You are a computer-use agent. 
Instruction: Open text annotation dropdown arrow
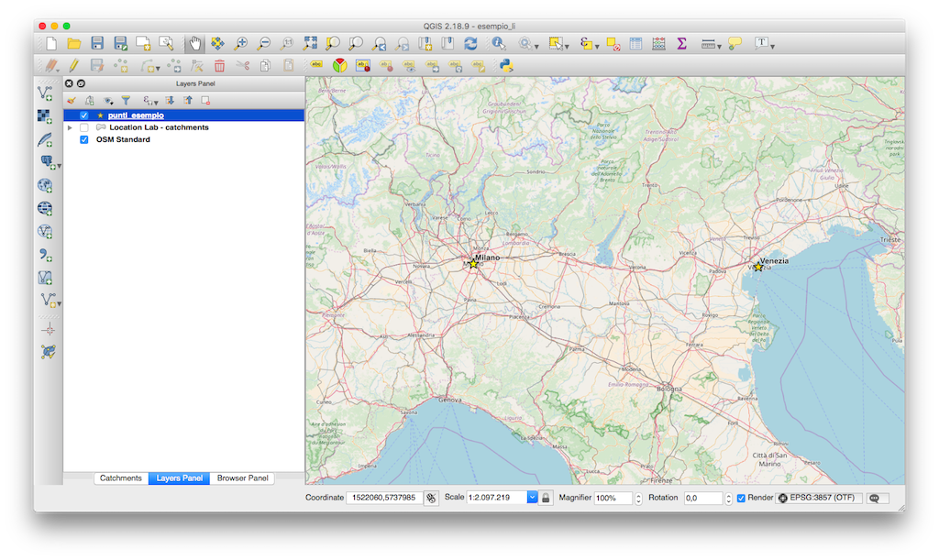coord(772,46)
